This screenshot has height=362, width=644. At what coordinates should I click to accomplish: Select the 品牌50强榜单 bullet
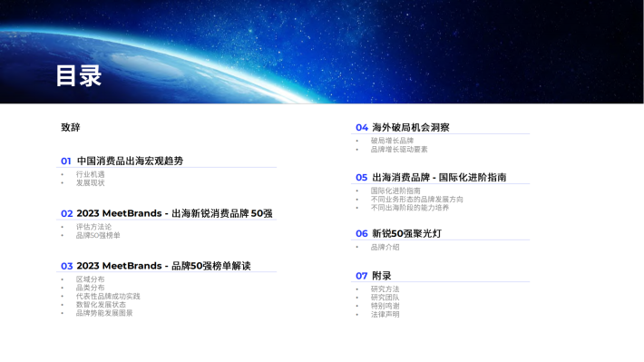(x=98, y=236)
